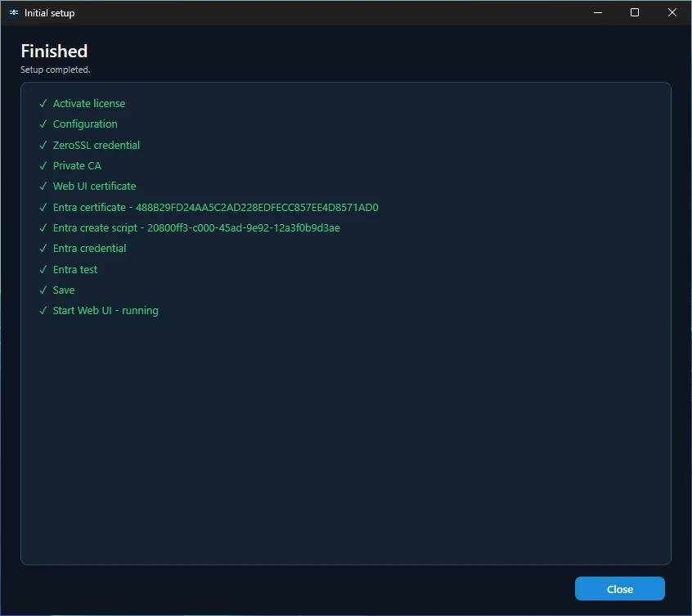Click the checkmark next to Activate license
Screen dimensions: 692x616
point(43,103)
